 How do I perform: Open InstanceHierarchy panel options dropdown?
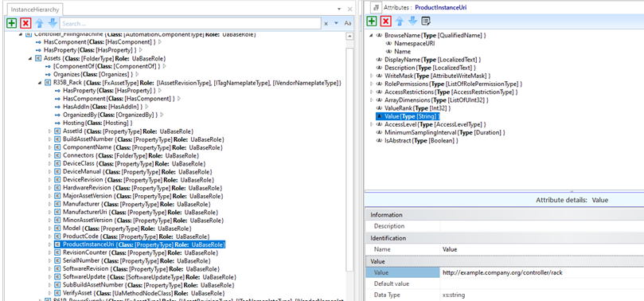[x=339, y=9]
